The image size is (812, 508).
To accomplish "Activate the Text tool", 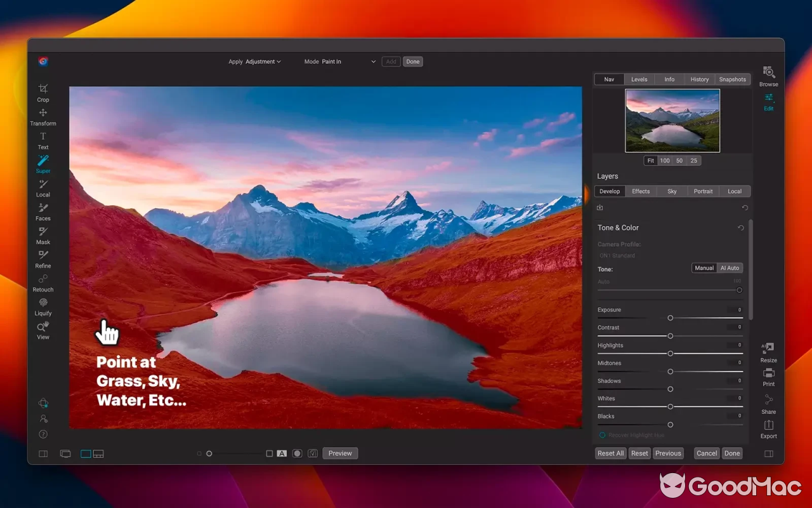I will click(43, 140).
